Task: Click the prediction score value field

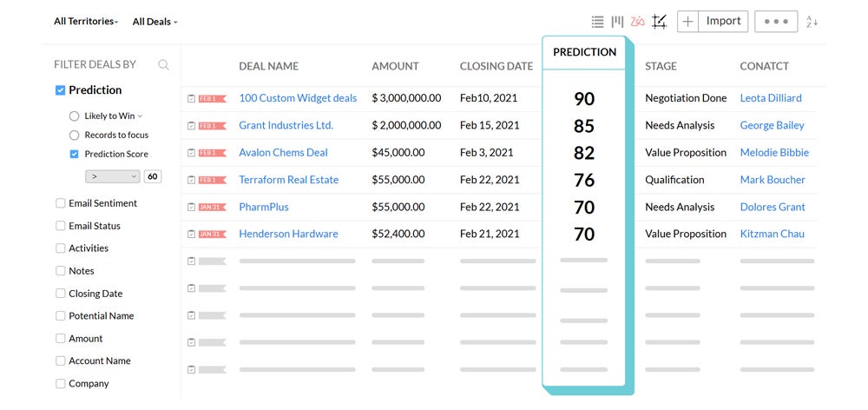Action: point(153,176)
